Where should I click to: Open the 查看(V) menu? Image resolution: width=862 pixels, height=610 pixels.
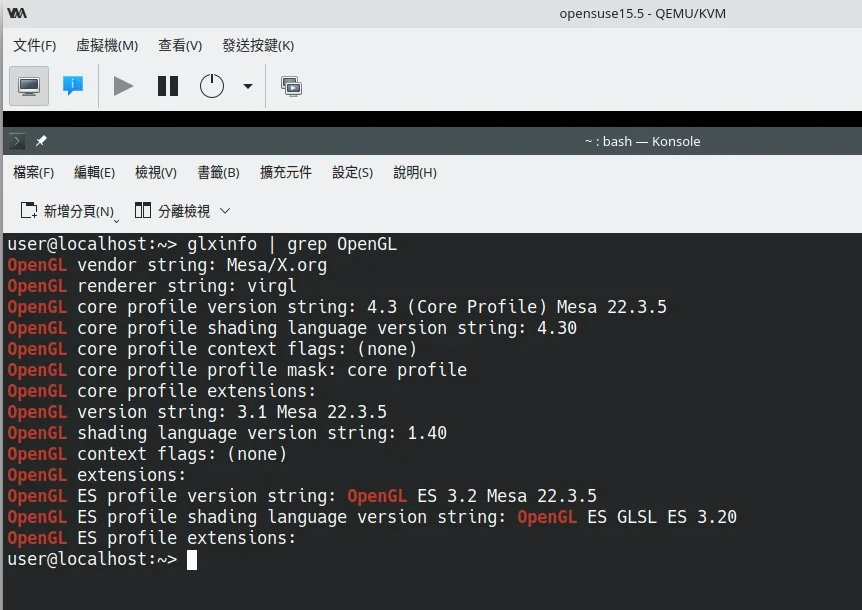click(x=180, y=46)
